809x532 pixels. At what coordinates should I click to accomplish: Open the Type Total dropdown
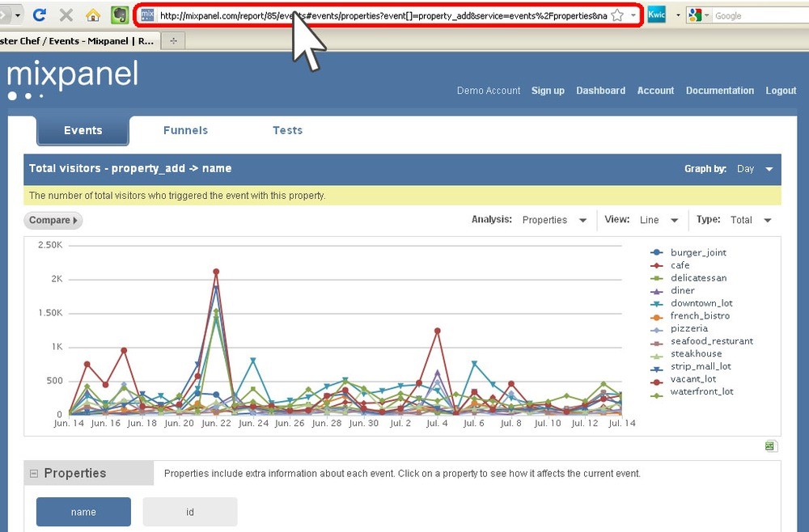point(751,220)
